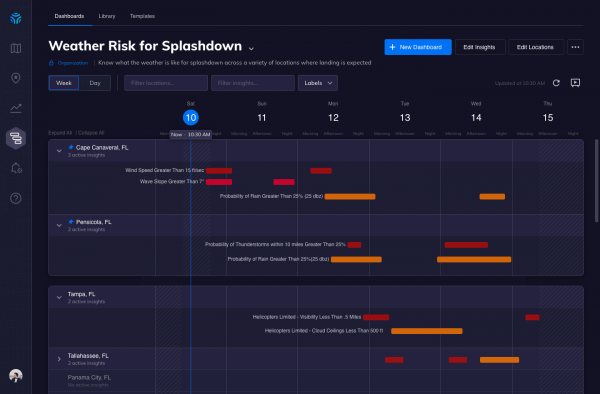Click the Filter locations input field
The image size is (600, 394).
(x=166, y=83)
